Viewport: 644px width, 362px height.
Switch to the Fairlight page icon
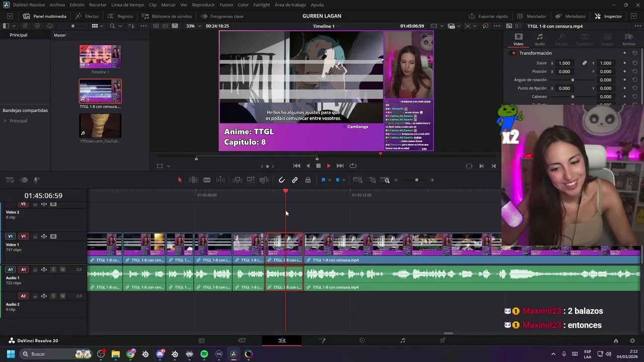coord(403,340)
